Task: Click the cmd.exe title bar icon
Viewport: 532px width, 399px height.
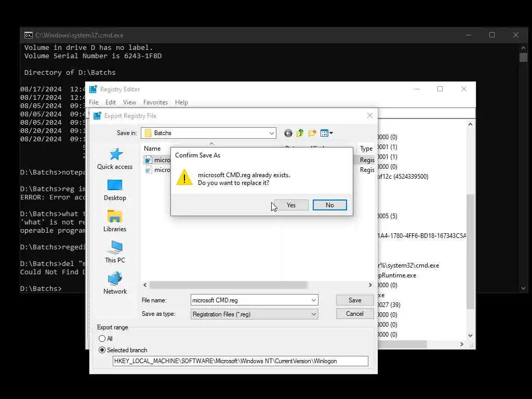Action: (x=29, y=35)
